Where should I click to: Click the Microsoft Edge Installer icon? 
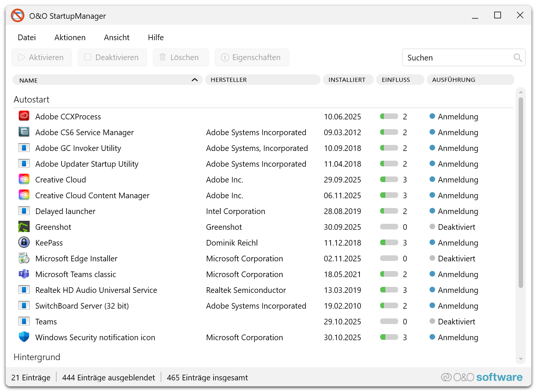coord(24,258)
